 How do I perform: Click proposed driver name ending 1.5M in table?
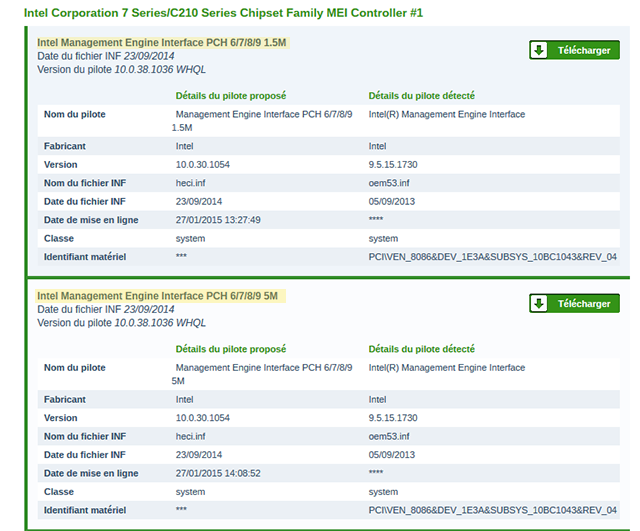coord(262,121)
